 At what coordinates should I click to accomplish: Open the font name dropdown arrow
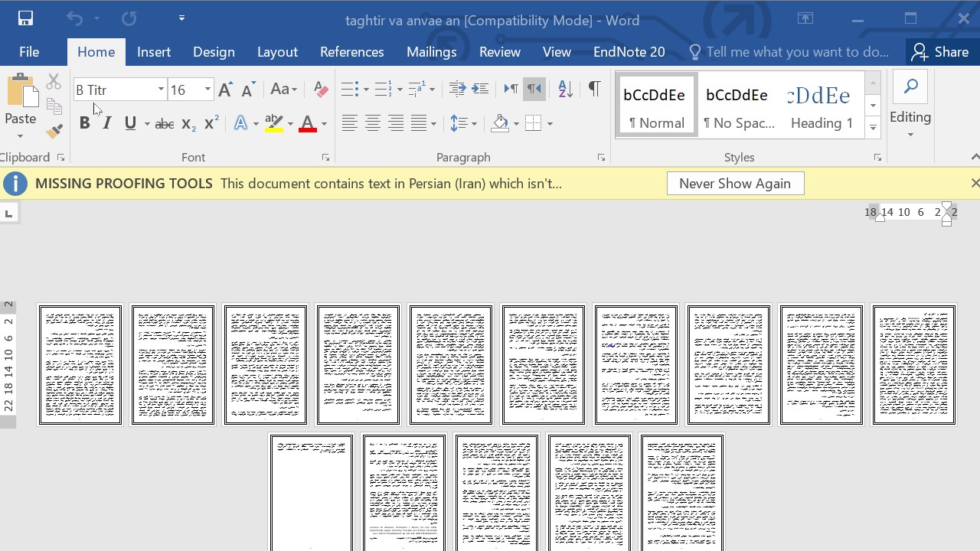click(161, 90)
